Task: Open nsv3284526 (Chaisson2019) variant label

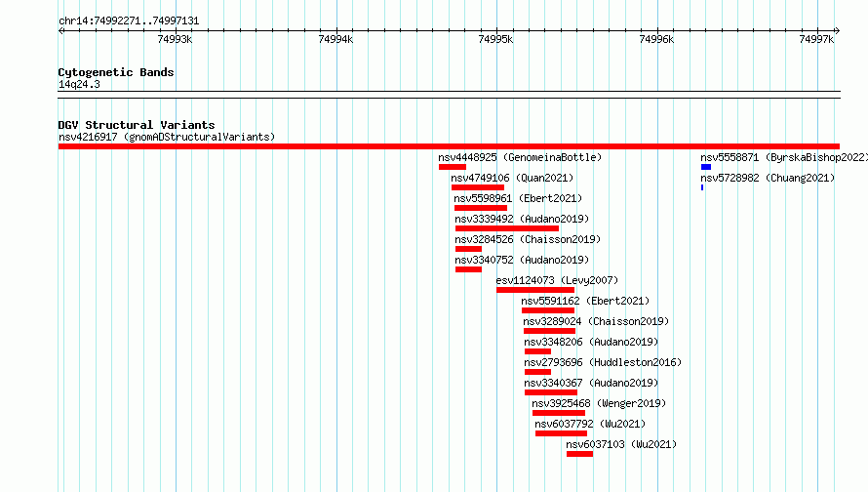Action: pos(528,239)
